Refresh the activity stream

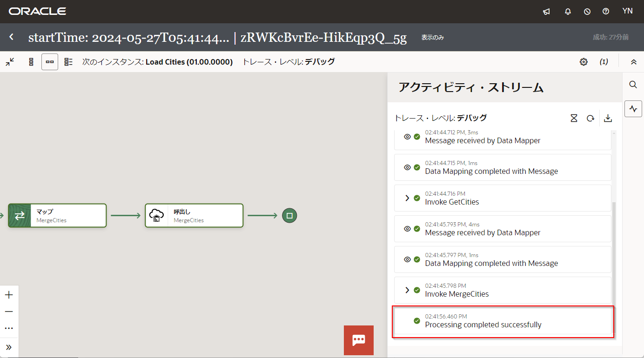[590, 119]
